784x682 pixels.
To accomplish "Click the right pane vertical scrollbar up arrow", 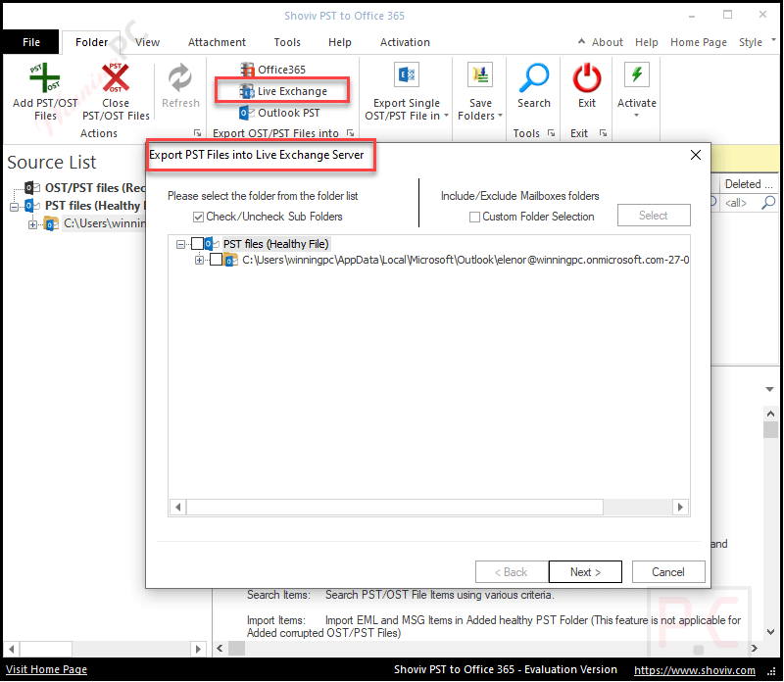I will click(x=770, y=414).
